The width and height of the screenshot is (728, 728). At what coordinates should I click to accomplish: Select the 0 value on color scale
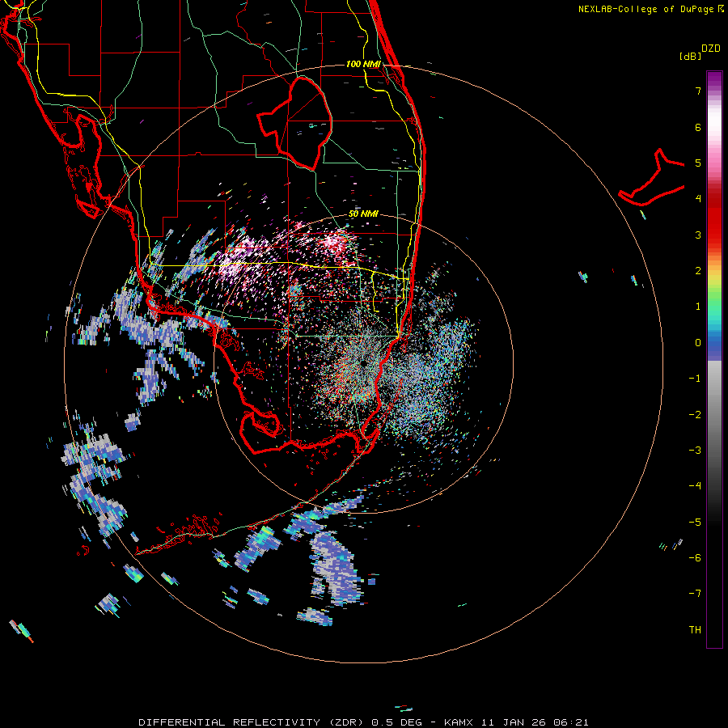click(x=698, y=343)
